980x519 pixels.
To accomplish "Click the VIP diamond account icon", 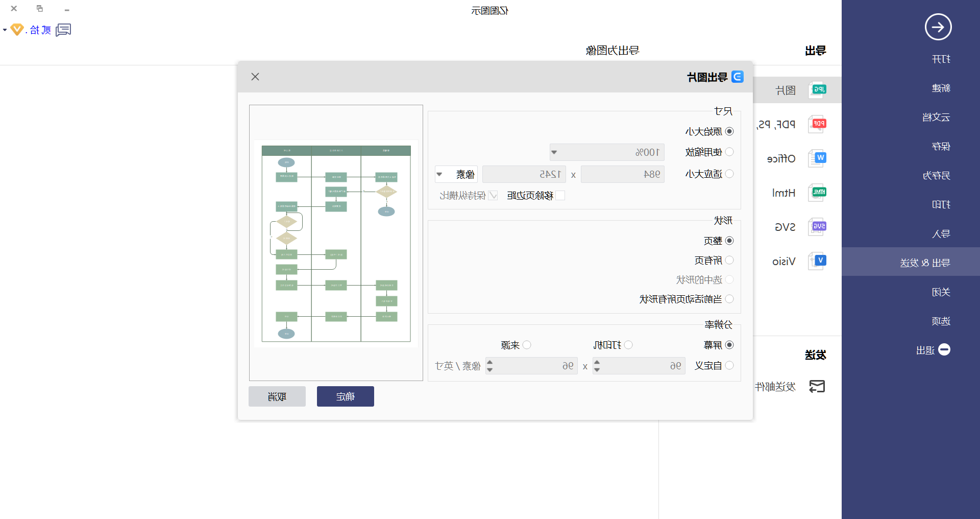I will [x=17, y=30].
